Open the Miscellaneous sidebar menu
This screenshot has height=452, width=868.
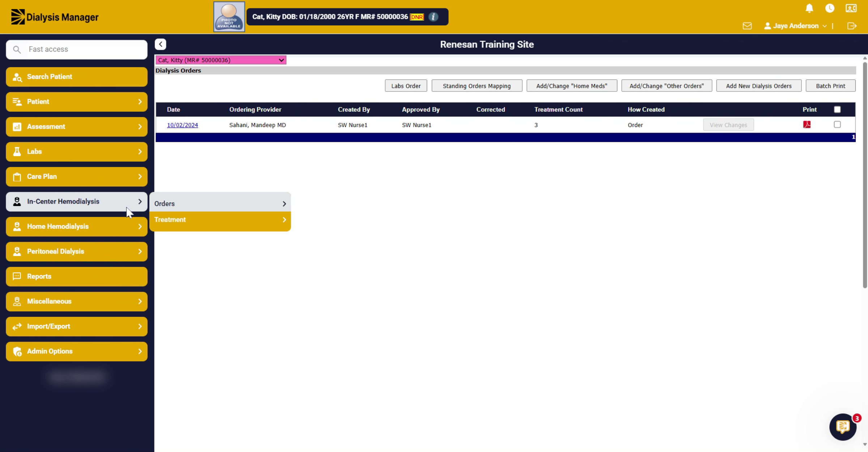point(77,302)
